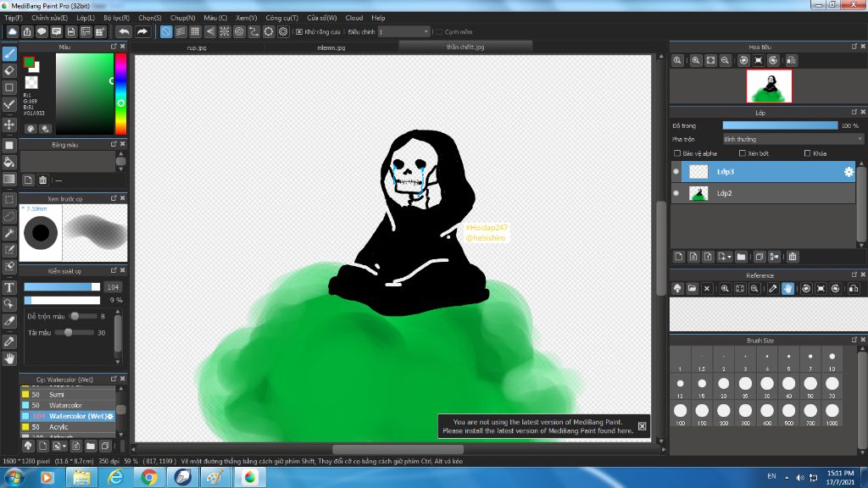868x488 pixels.
Task: Enable the Cạnh mềm checkbox
Action: [x=439, y=31]
